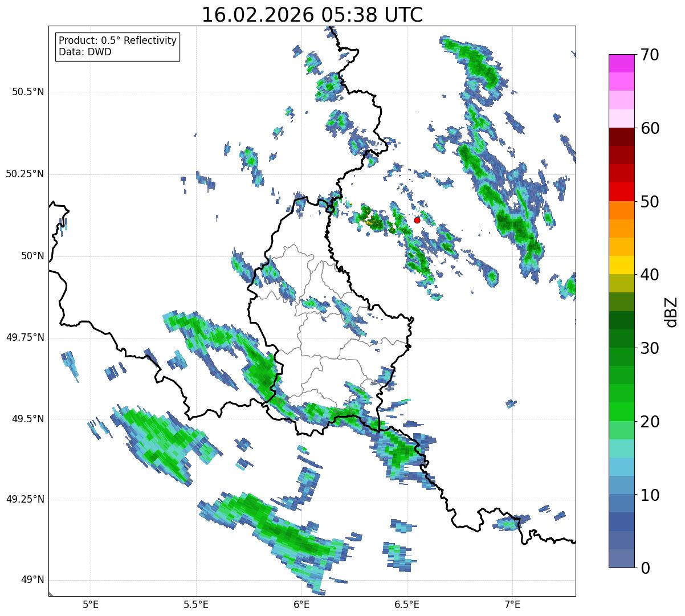Click 'Product: 0.5° Reflectivity' text

coord(117,40)
